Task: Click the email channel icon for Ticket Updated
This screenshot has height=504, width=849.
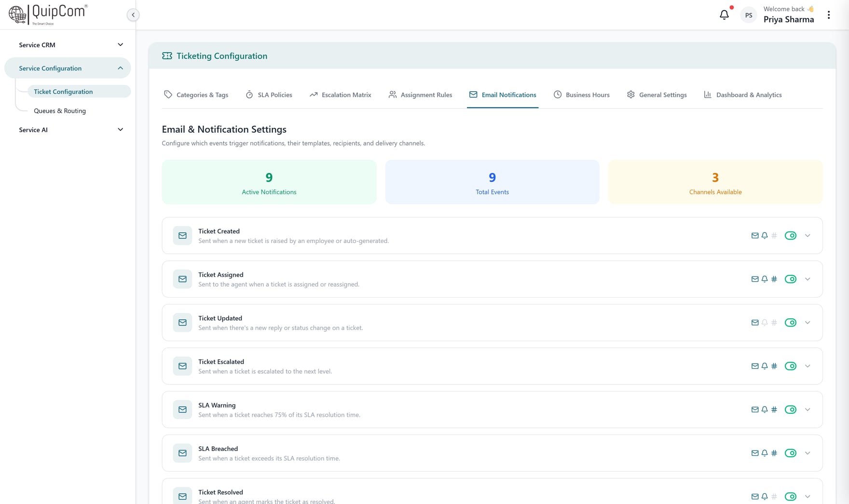Action: coord(755,323)
